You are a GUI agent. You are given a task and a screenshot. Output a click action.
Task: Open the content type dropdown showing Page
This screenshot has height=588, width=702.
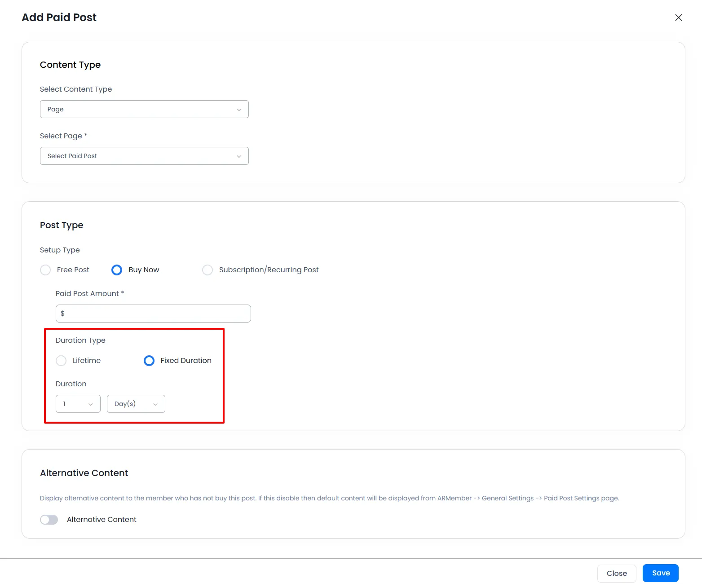[144, 109]
